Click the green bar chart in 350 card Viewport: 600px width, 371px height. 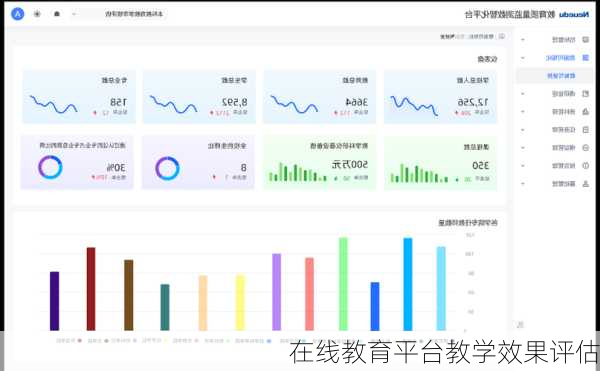419,173
